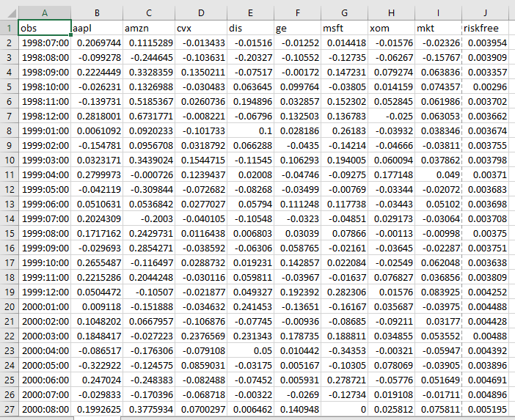Select the amzn cell containing -0.2003
515x420 pixels.
(149, 219)
